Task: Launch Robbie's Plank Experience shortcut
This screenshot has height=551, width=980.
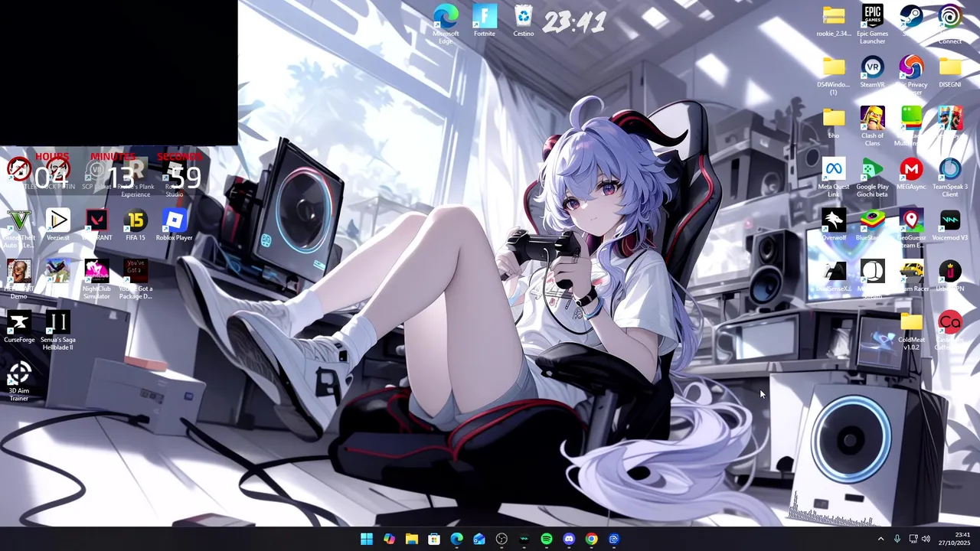Action: [136, 178]
